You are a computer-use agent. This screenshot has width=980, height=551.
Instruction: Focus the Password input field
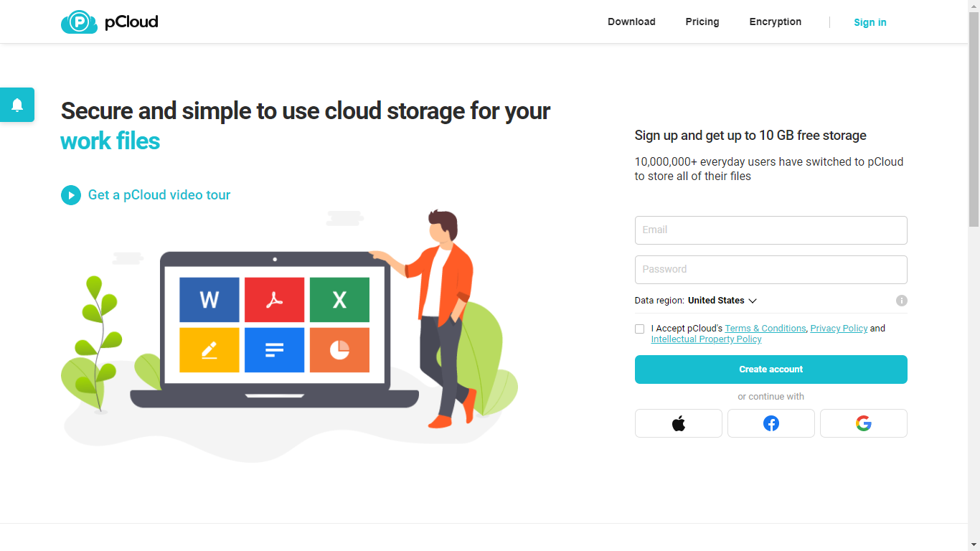[771, 270]
